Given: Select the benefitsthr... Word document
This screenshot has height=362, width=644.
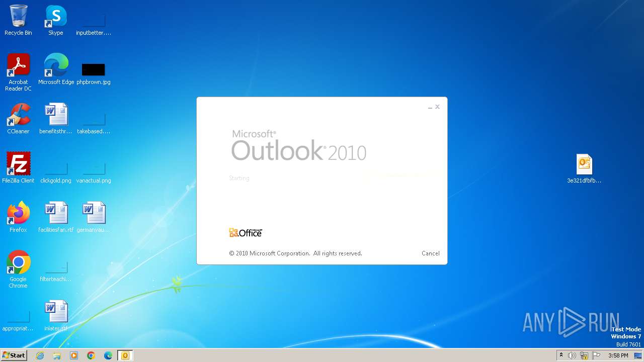Looking at the screenshot, I should tap(56, 119).
